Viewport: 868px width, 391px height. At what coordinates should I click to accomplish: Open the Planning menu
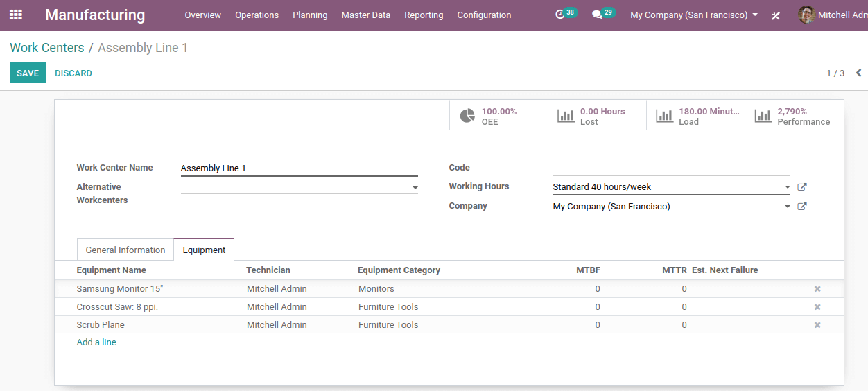310,15
